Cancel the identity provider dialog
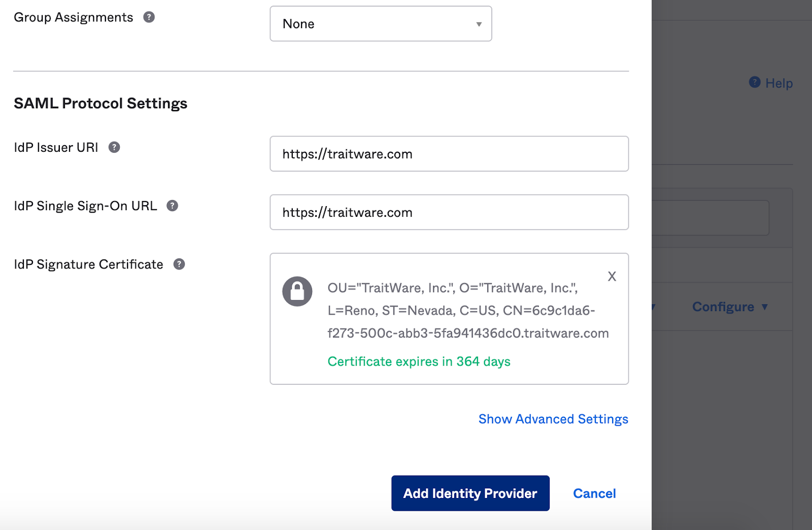The height and width of the screenshot is (530, 812). click(594, 493)
